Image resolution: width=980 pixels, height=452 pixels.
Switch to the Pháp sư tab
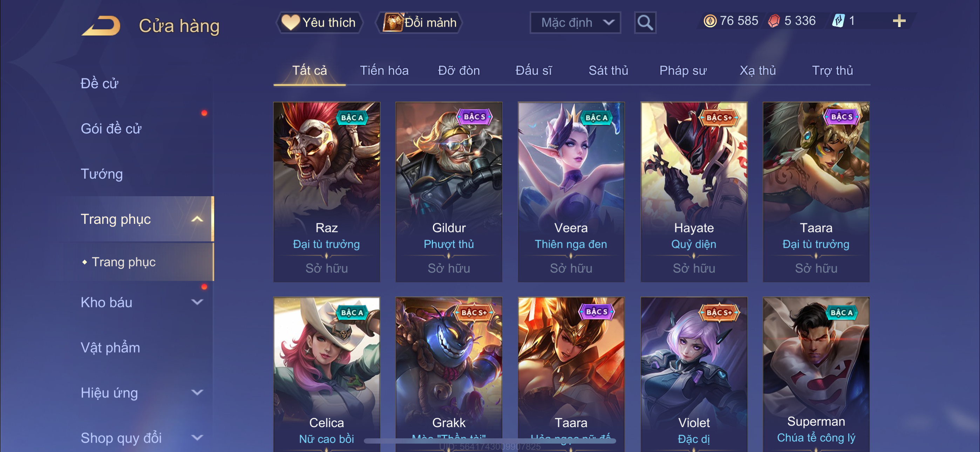[x=683, y=70]
